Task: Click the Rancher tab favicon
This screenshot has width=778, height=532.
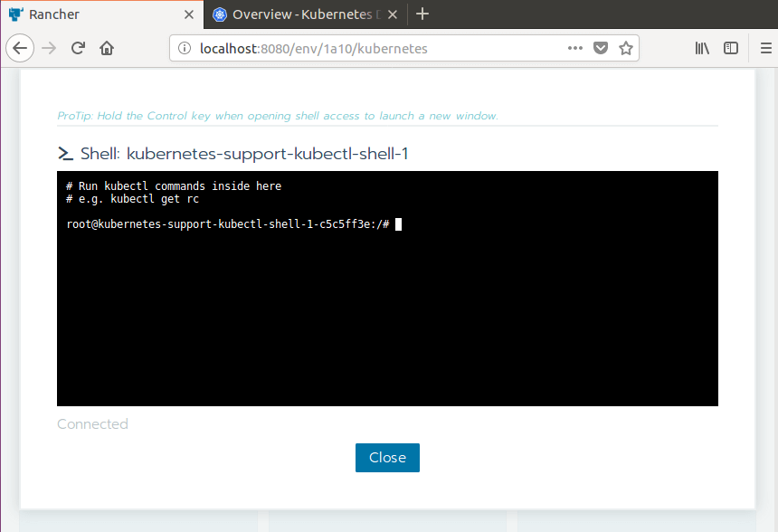Action: click(x=16, y=14)
